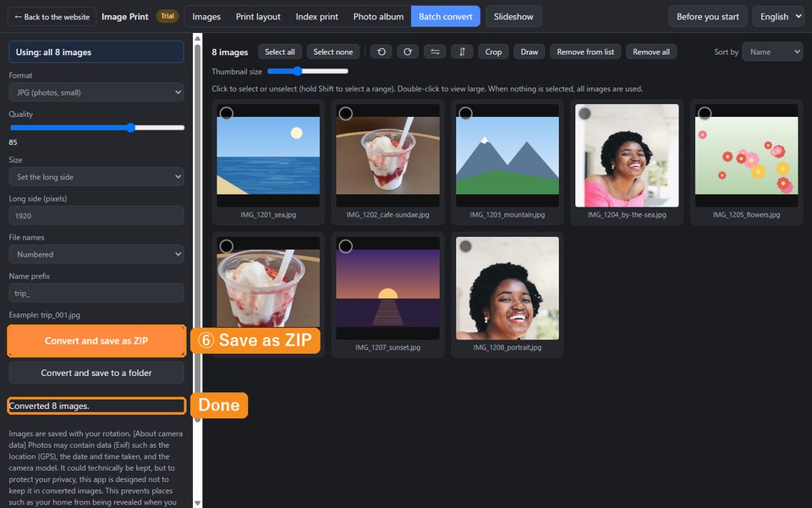Click the scrollbar up arrow on left panel
The width and height of the screenshot is (812, 508).
pos(197,37)
